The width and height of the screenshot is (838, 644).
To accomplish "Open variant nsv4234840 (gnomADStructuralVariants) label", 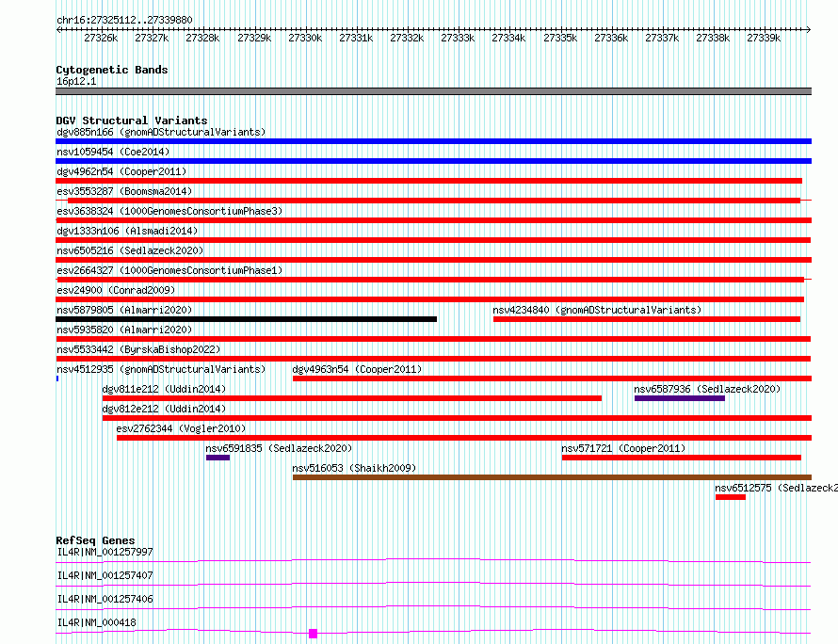I will pyautogui.click(x=597, y=310).
